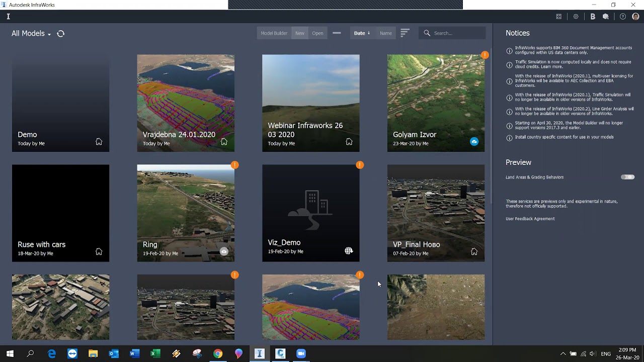This screenshot has width=644, height=362.
Task: Click the InfraWorks I logo icon
Action: pos(8,17)
